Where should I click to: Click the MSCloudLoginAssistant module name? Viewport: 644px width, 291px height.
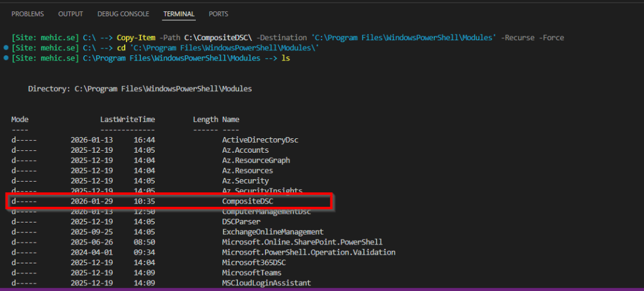tap(266, 283)
